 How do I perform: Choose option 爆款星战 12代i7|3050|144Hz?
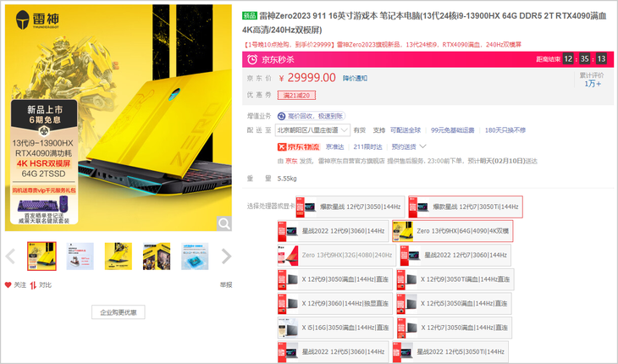pyautogui.click(x=350, y=207)
